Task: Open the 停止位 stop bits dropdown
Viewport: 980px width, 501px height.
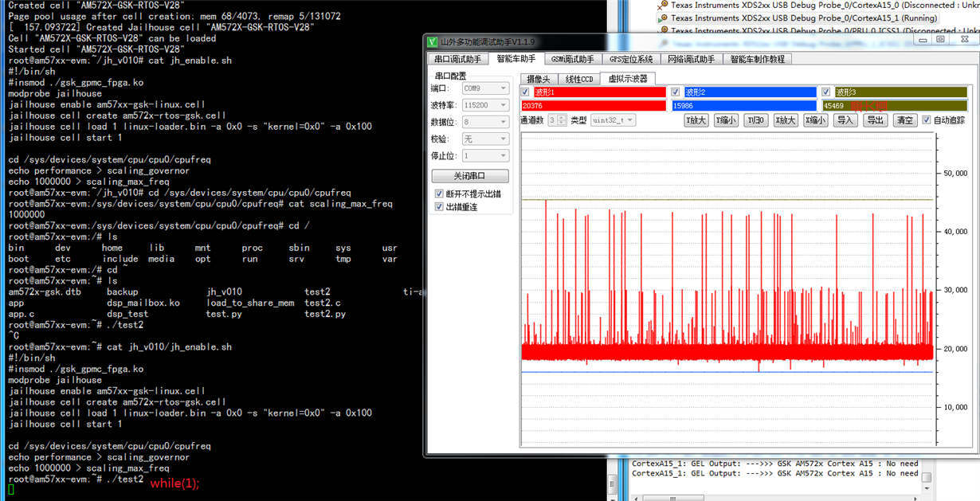Action: click(484, 156)
